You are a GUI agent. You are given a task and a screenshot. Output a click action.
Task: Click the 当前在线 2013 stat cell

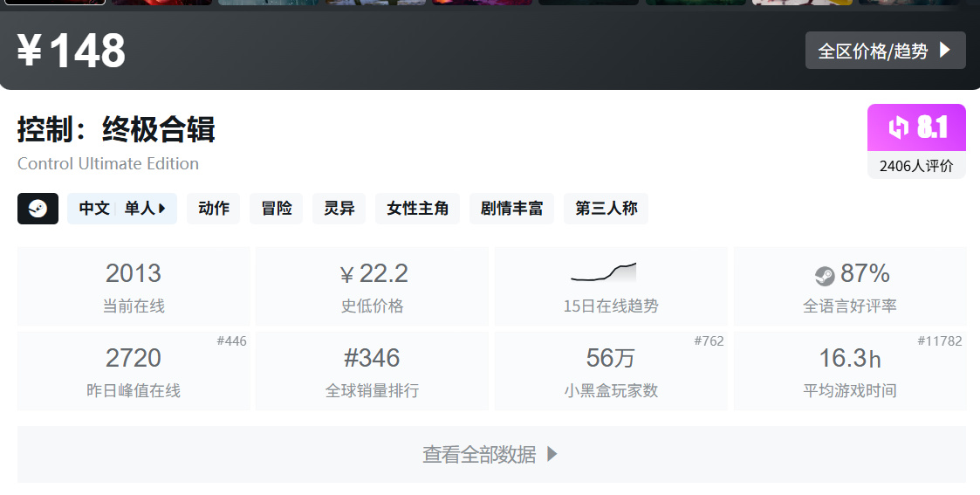[x=134, y=286]
